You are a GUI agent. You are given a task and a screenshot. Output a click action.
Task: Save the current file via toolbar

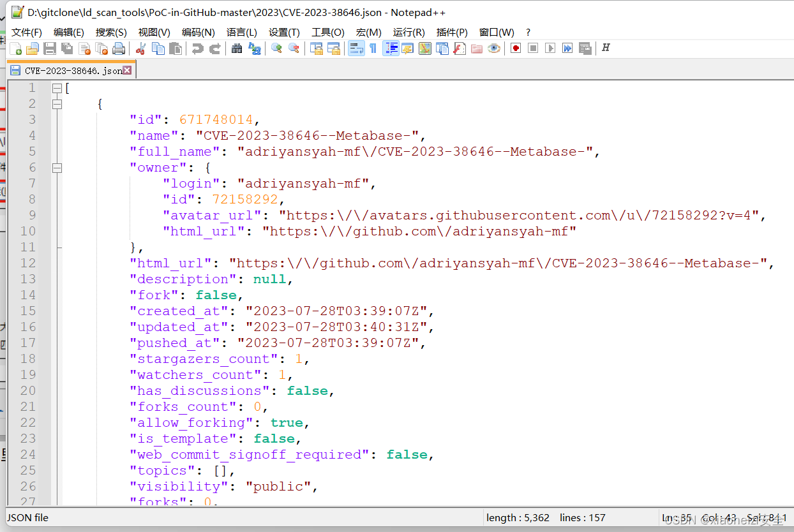pyautogui.click(x=50, y=48)
